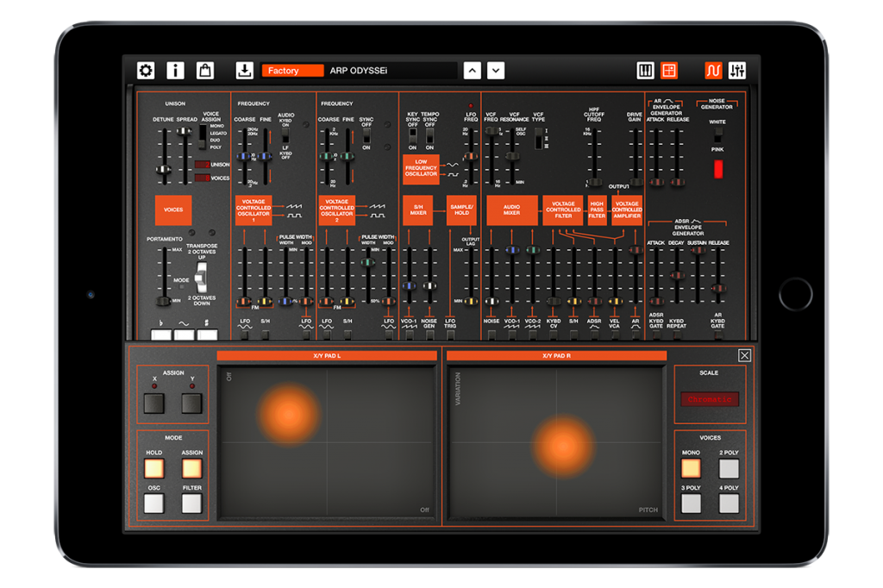The height and width of the screenshot is (588, 883).
Task: Select the Low Frequency Oscillator block
Action: pos(421,169)
